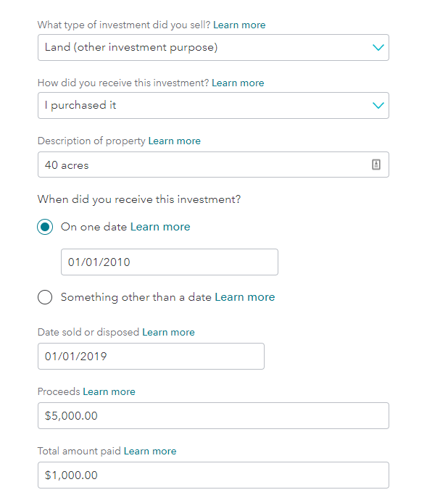The height and width of the screenshot is (503, 448).
Task: Open Learn more next to Total amount paid
Action: click(150, 451)
